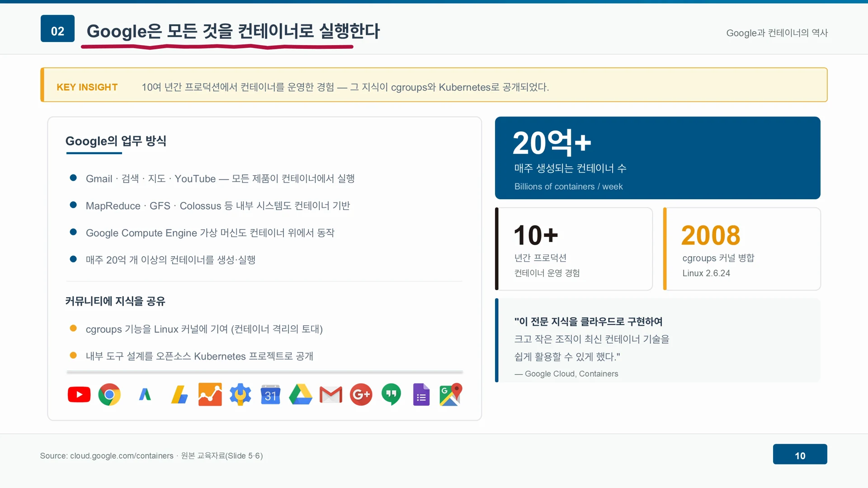This screenshot has height=488, width=868.
Task: Click the Chrome icon
Action: tap(109, 394)
